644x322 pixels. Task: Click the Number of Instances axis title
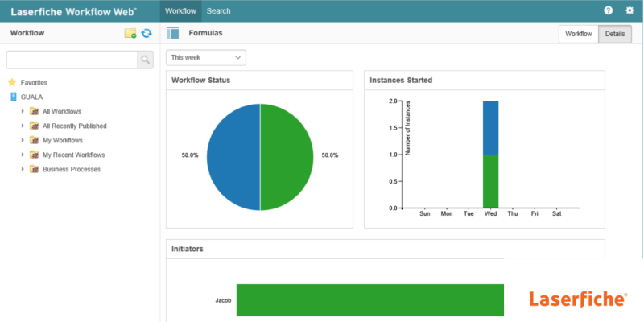(408, 128)
